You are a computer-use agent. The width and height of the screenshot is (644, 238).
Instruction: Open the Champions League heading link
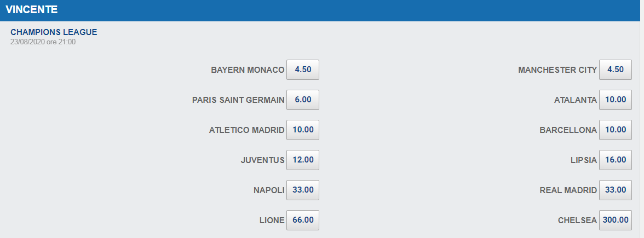[54, 32]
